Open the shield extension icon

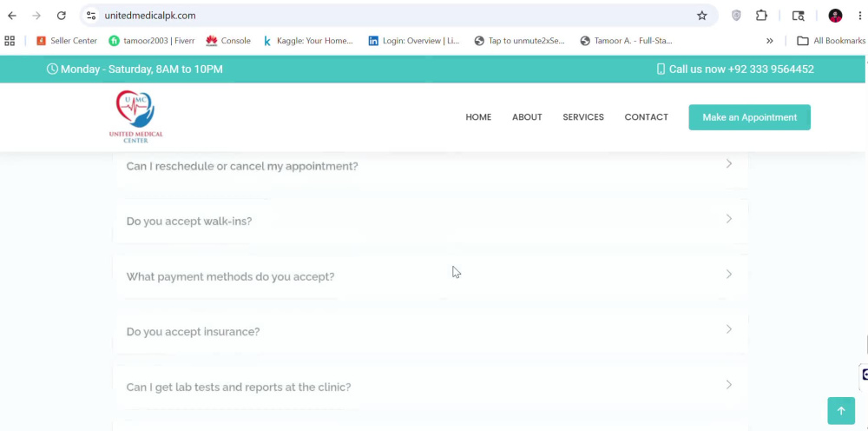click(x=736, y=16)
